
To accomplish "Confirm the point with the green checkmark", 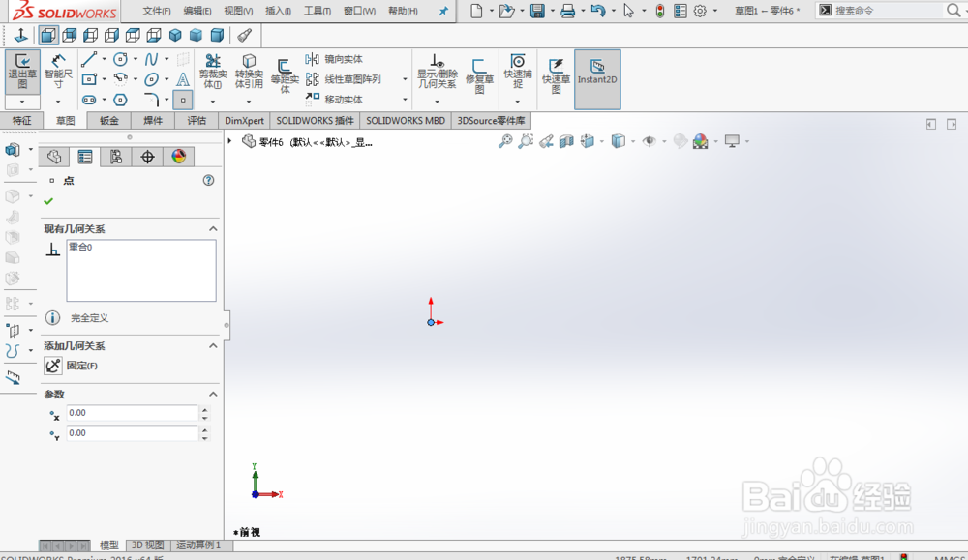I will pyautogui.click(x=46, y=202).
